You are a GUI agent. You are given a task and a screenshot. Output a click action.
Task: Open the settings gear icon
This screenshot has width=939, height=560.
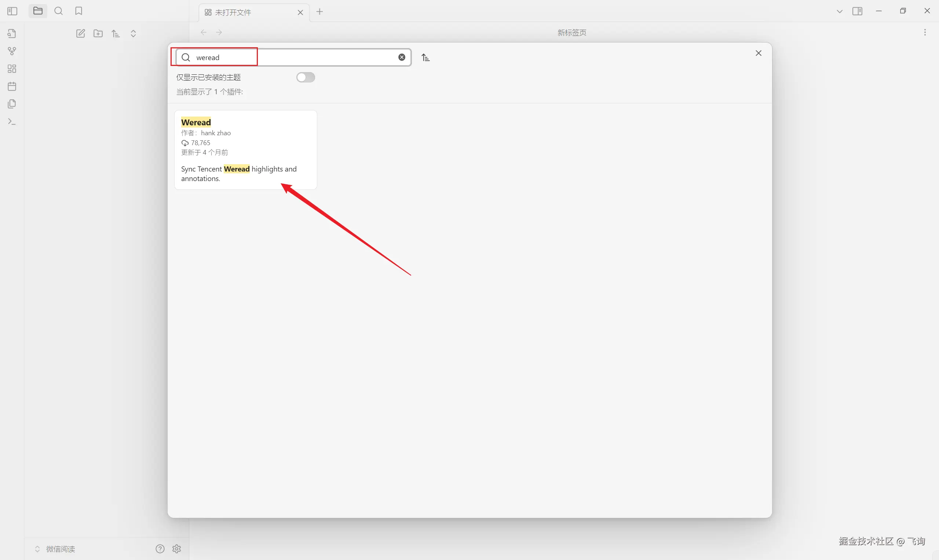(x=177, y=549)
